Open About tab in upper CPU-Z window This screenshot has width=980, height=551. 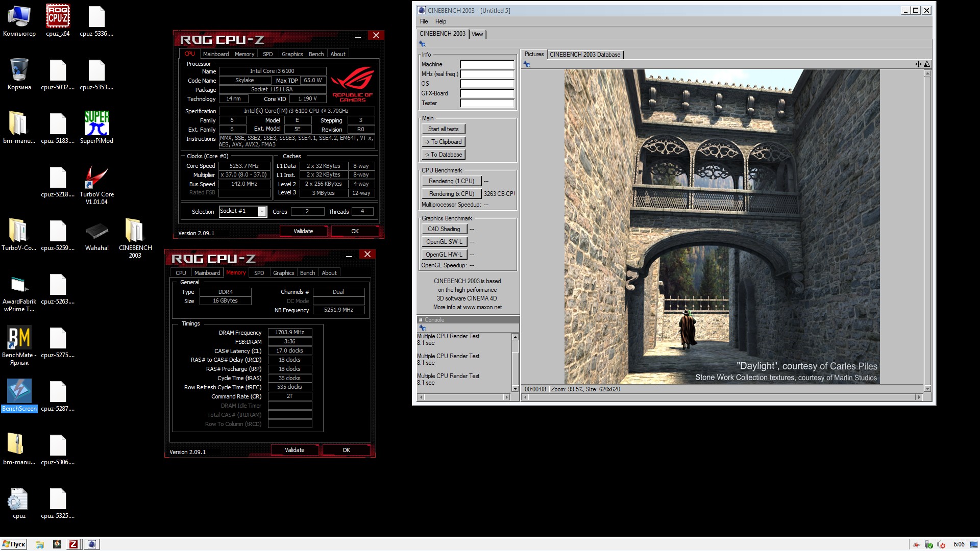coord(338,54)
